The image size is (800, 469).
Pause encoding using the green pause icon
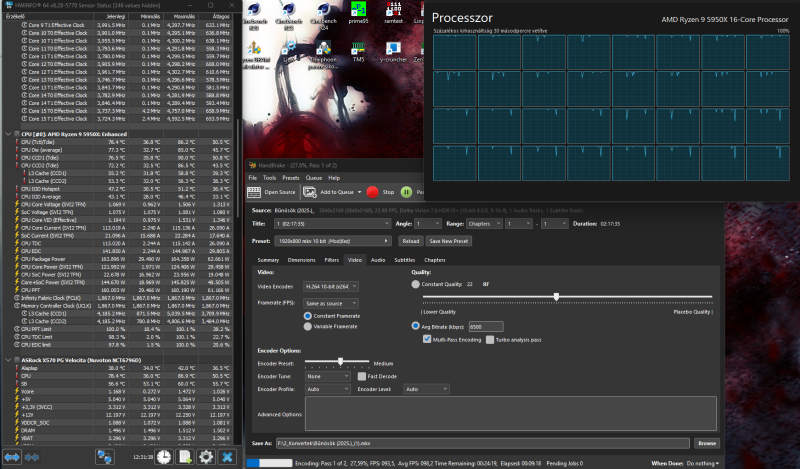pyautogui.click(x=406, y=192)
